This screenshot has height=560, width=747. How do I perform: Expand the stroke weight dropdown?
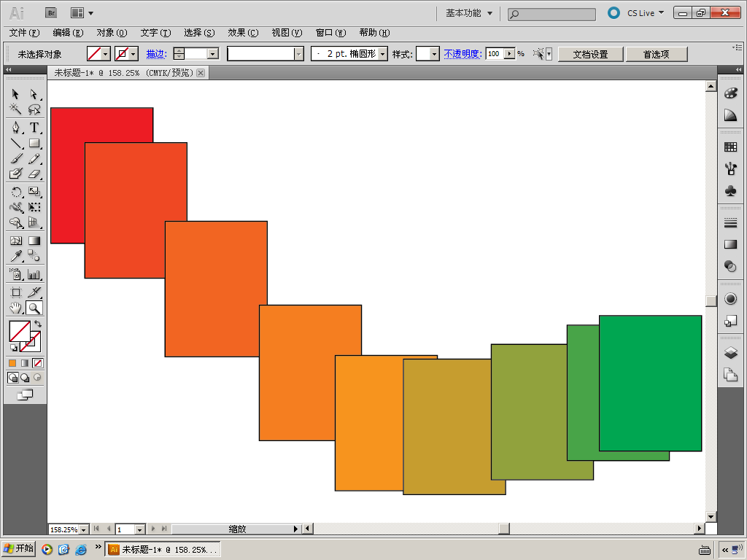tap(213, 54)
